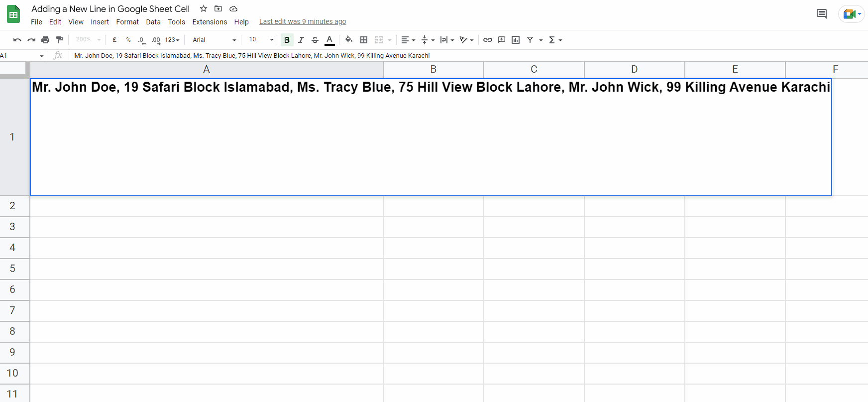This screenshot has height=402, width=868.
Task: Open the Tools menu
Action: pos(176,22)
